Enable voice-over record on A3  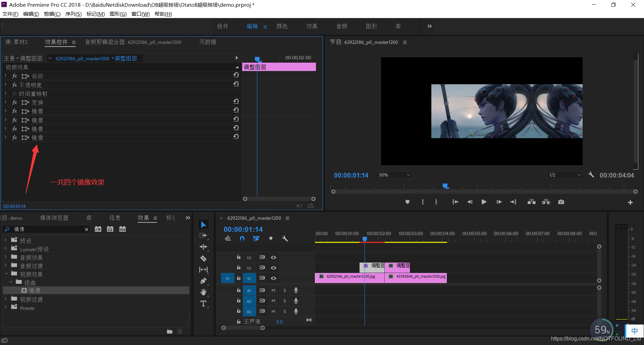(x=296, y=312)
